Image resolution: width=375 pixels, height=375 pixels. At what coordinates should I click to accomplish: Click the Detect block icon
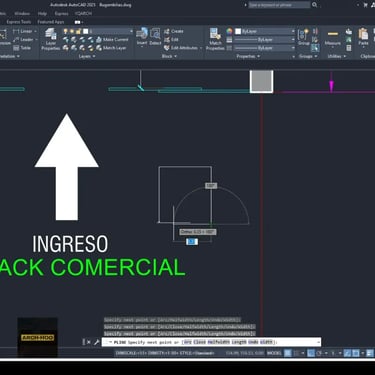155,34
